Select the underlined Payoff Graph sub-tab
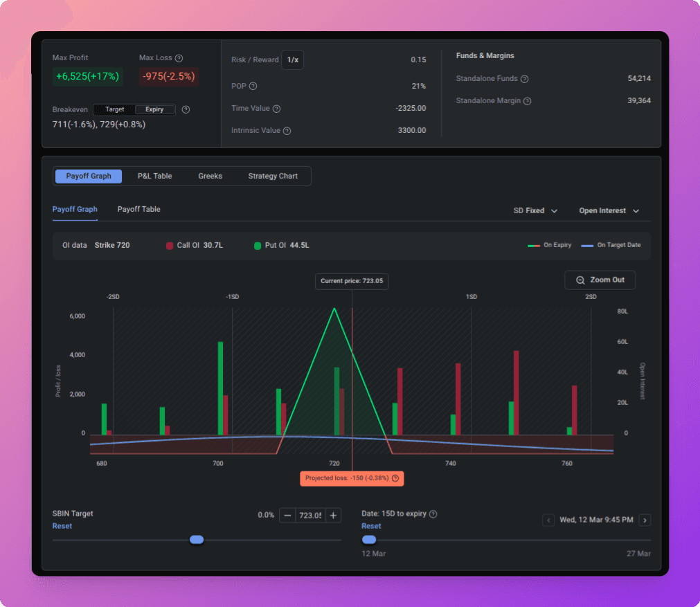The width and height of the screenshot is (700, 607). tap(75, 209)
